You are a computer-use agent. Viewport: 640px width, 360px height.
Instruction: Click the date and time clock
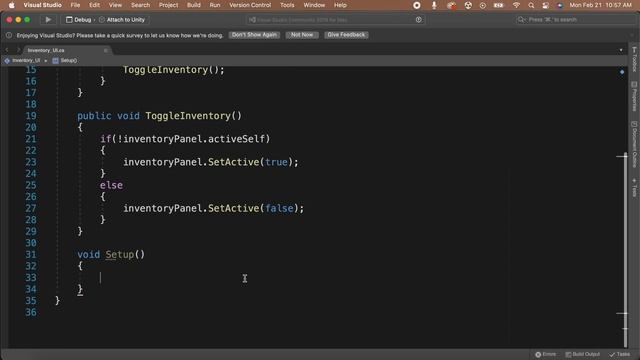point(600,5)
